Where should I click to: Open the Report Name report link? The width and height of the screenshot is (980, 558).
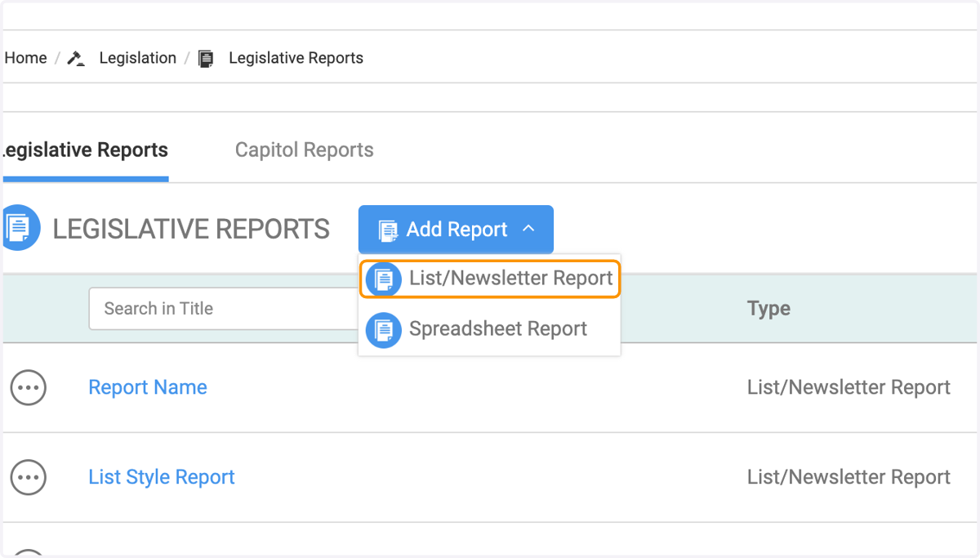[x=148, y=387]
